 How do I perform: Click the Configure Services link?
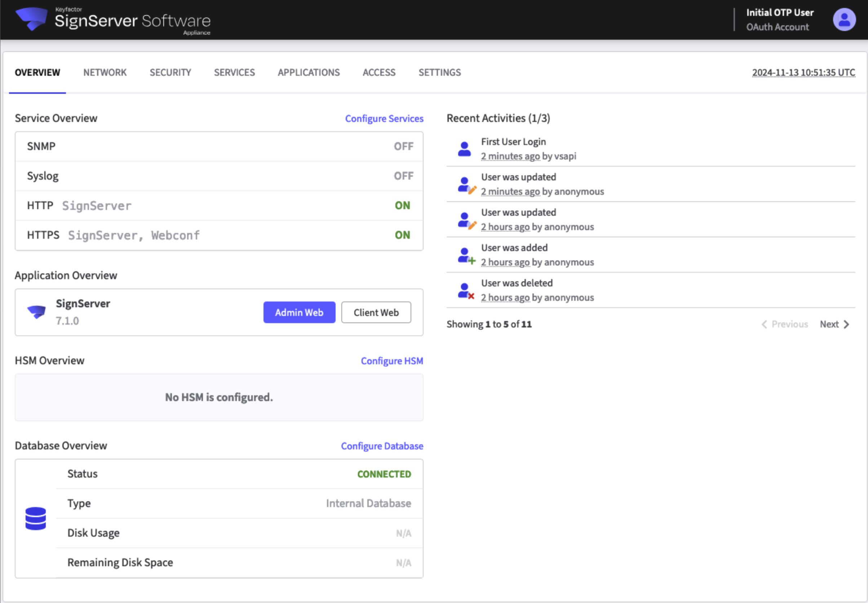click(x=384, y=119)
